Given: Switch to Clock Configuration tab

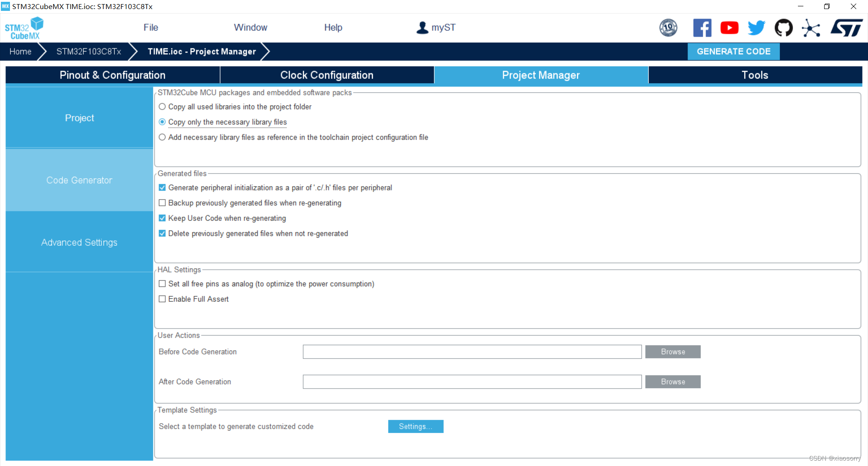Looking at the screenshot, I should [327, 75].
